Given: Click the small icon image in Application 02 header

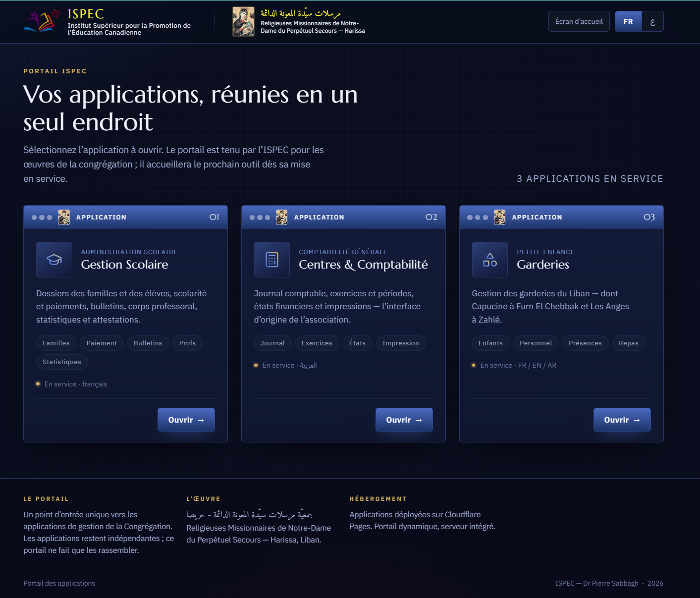Looking at the screenshot, I should tap(282, 217).
